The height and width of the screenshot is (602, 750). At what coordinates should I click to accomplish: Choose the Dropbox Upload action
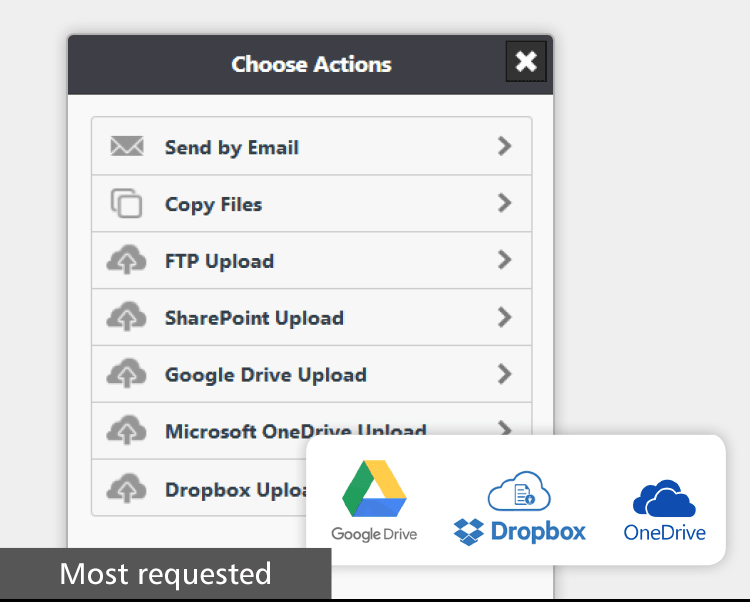tap(199, 488)
